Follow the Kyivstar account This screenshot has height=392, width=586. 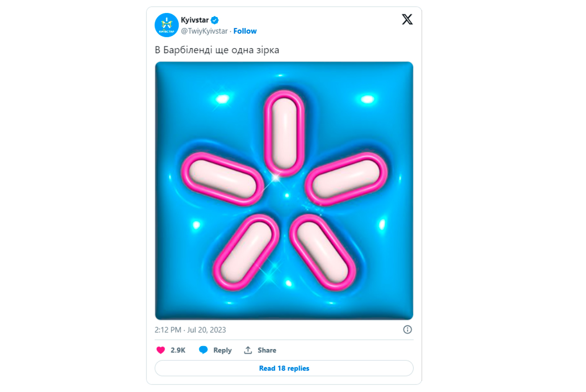[x=245, y=31]
